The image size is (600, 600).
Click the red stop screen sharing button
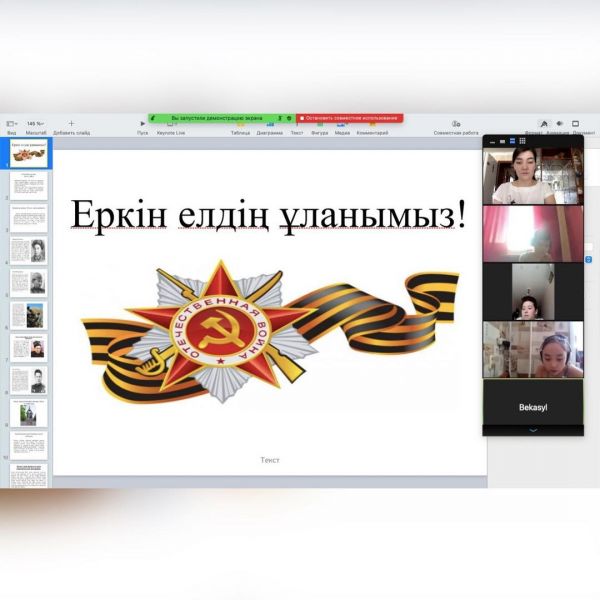349,117
